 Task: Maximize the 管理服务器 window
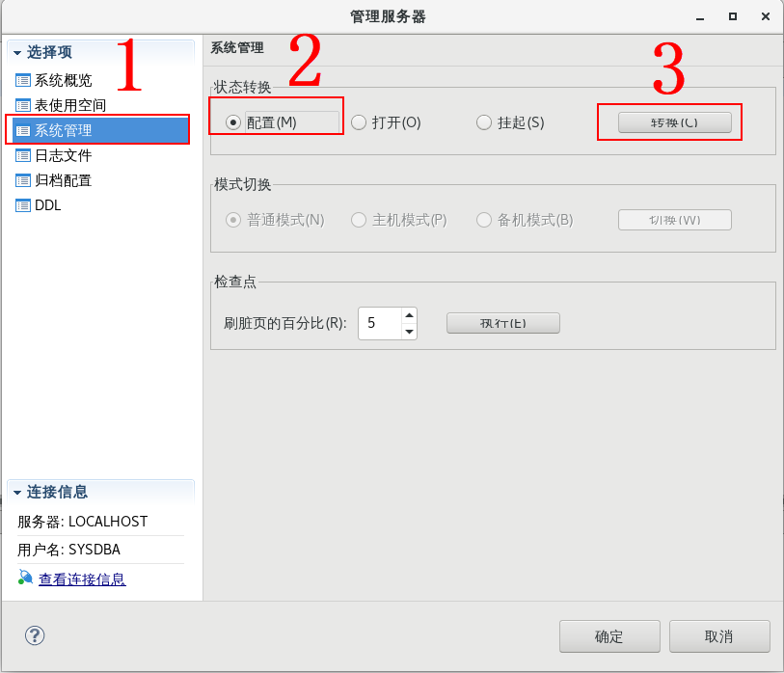[x=733, y=16]
